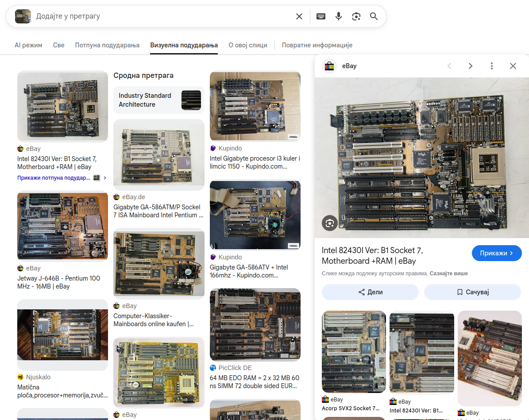Open the rightmost brown motherboard panel thumbnail
This screenshot has width=529, height=420.
[x=490, y=358]
